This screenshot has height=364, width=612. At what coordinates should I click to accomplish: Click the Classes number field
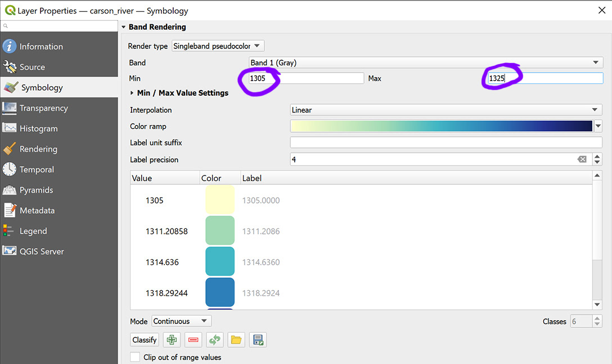click(582, 321)
